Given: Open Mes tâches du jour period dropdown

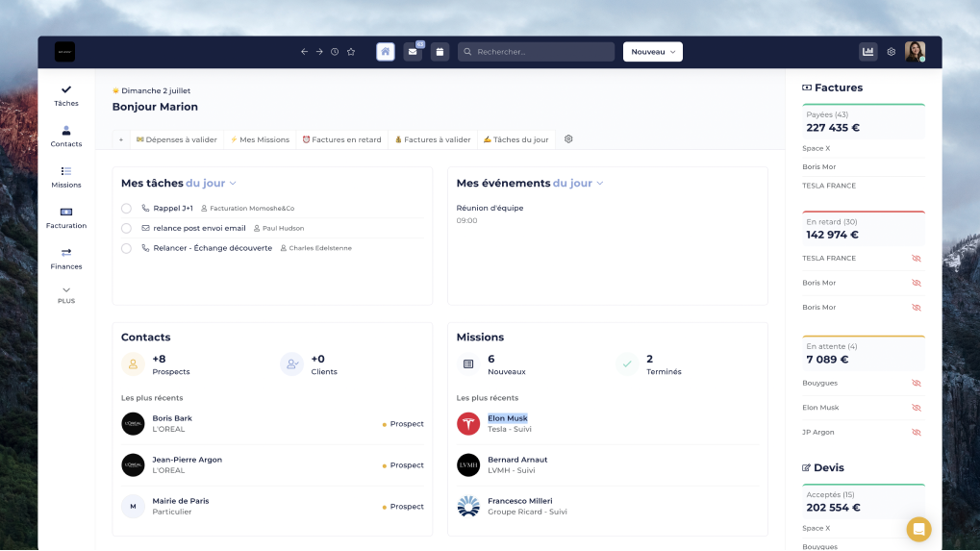Looking at the screenshot, I should coord(212,183).
